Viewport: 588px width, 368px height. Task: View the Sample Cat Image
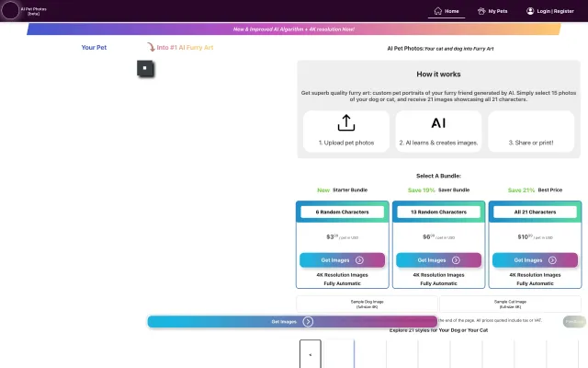tap(509, 304)
